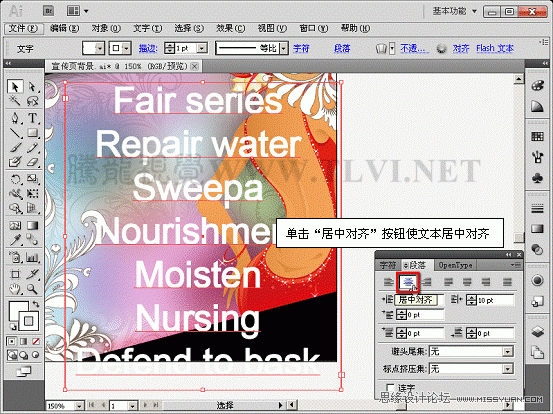Set the paint mode to solid Color

pos(12,341)
